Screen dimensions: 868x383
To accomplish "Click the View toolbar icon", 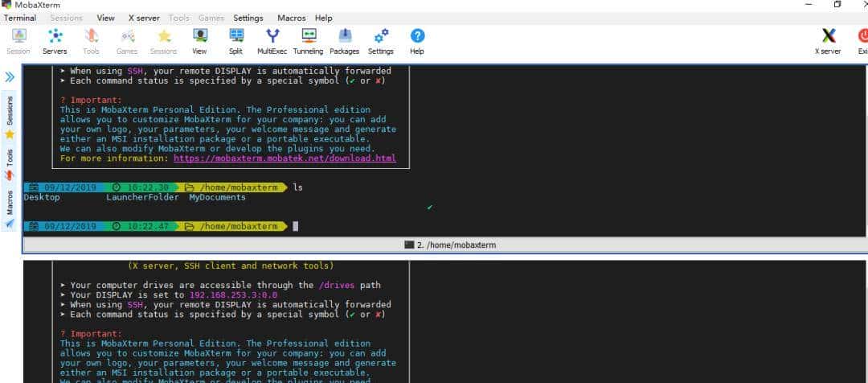I will [199, 36].
